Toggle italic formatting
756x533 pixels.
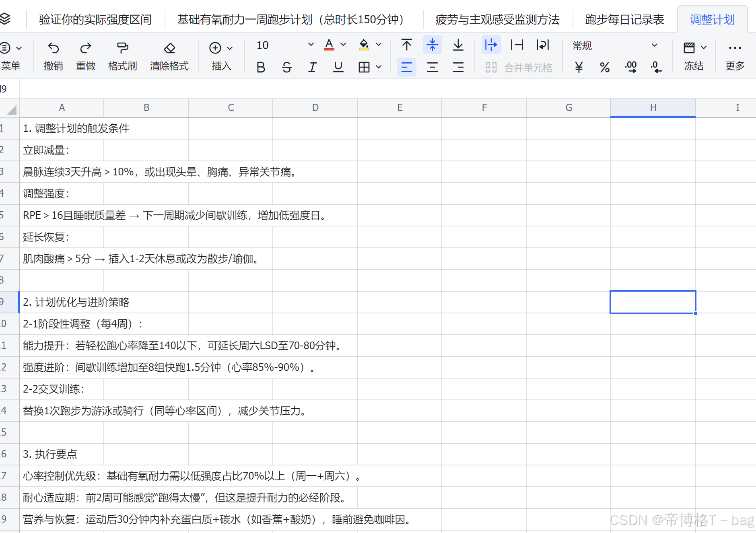coord(312,67)
